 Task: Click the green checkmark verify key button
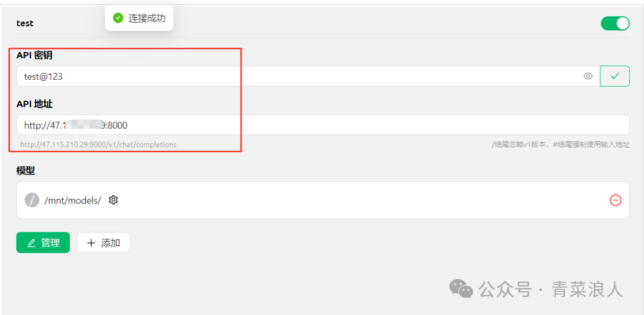[615, 76]
